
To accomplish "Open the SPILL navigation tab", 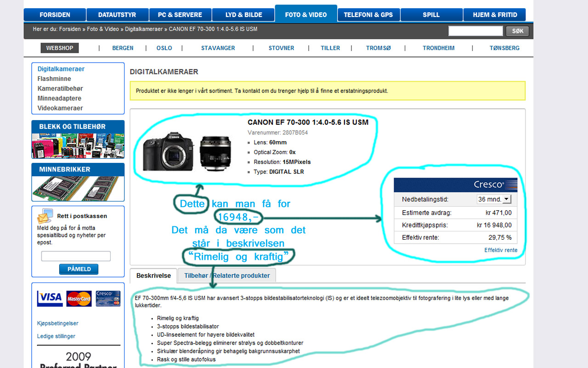I will (431, 15).
